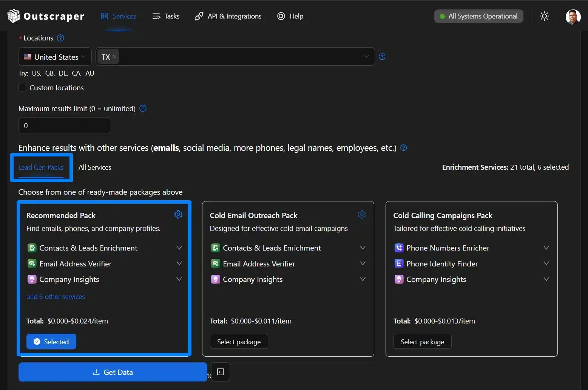The image size is (588, 390).
Task: Click help icon next to Locations label
Action: pos(60,38)
